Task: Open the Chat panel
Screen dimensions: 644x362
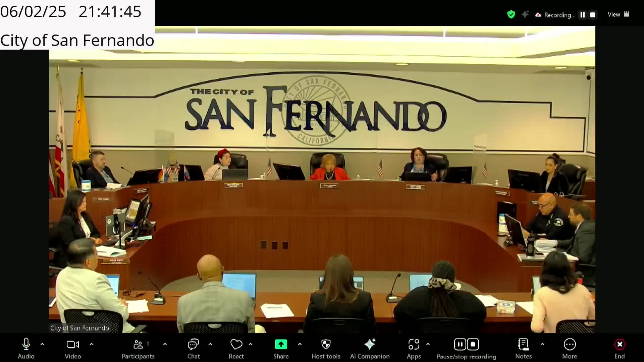Action: (193, 345)
